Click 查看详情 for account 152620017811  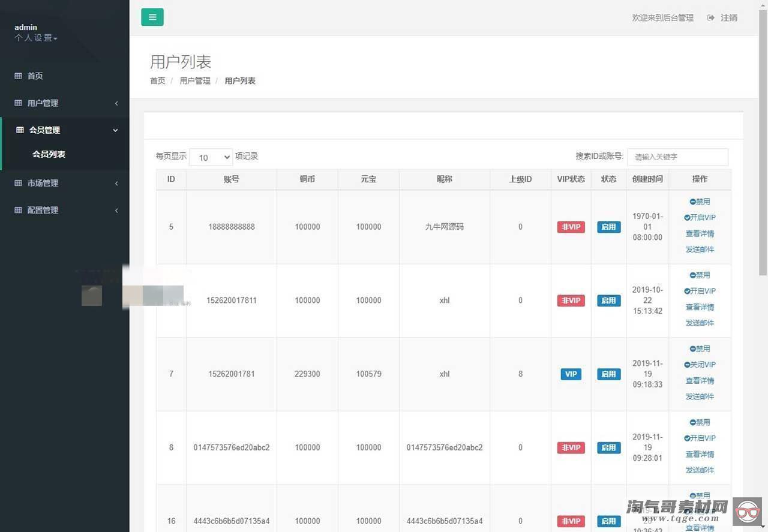[700, 307]
